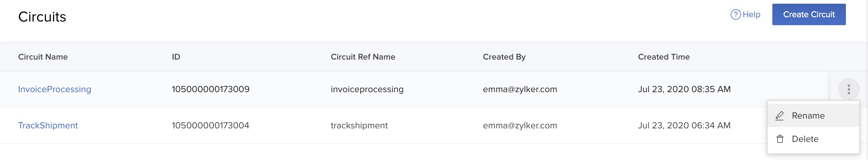Screen dimensions: 868x160
Task: Click the pencil icon beside Rename
Action: [x=780, y=116]
